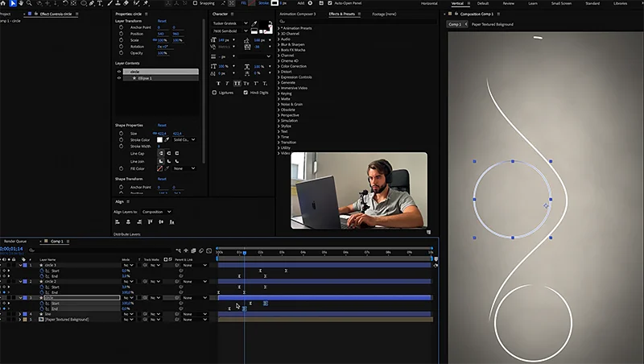This screenshot has width=644, height=364.
Task: Select the Puppet Pin tool
Action: coord(146,3)
